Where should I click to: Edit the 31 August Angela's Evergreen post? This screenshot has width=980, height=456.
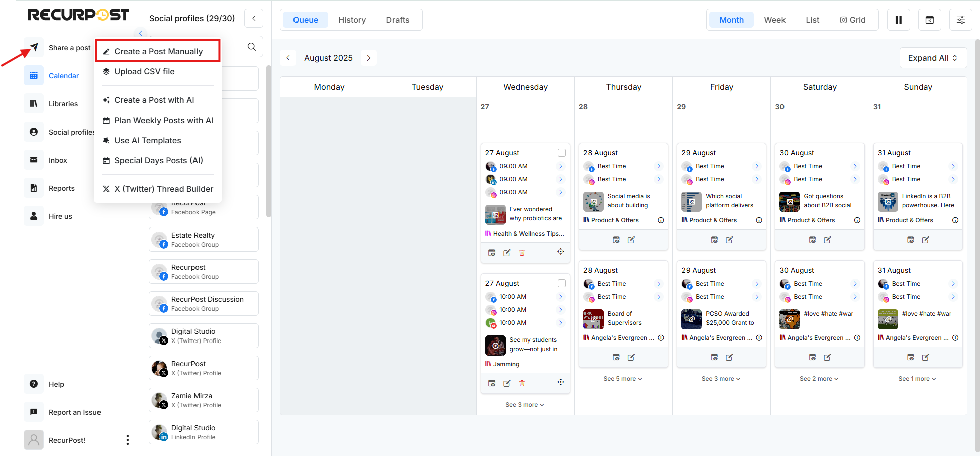(x=926, y=357)
